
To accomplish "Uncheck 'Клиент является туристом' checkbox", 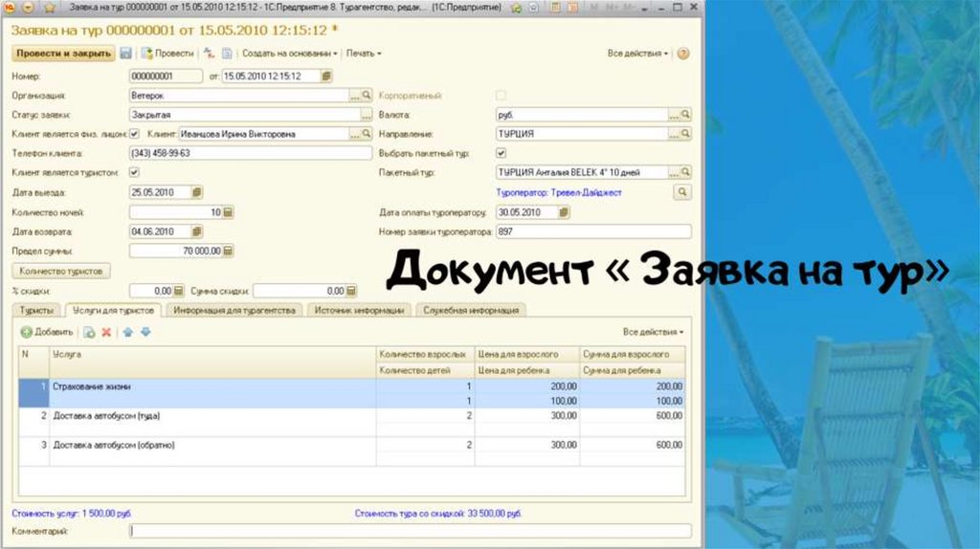I will 134,172.
